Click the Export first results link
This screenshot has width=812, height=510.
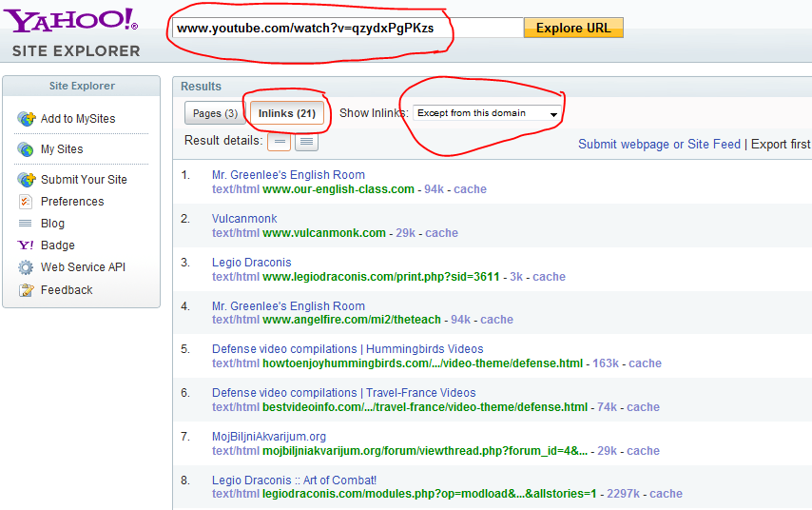[781, 144]
